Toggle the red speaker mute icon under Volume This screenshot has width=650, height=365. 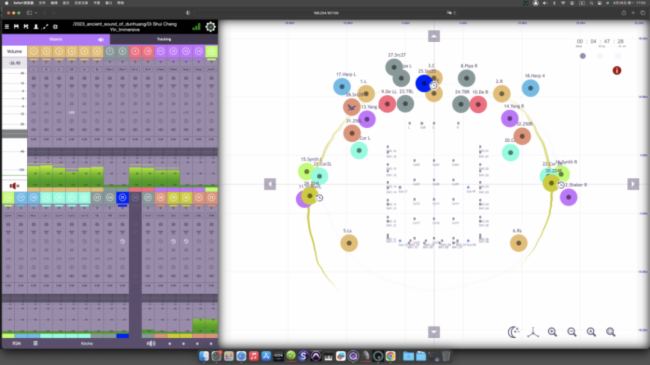coord(14,186)
